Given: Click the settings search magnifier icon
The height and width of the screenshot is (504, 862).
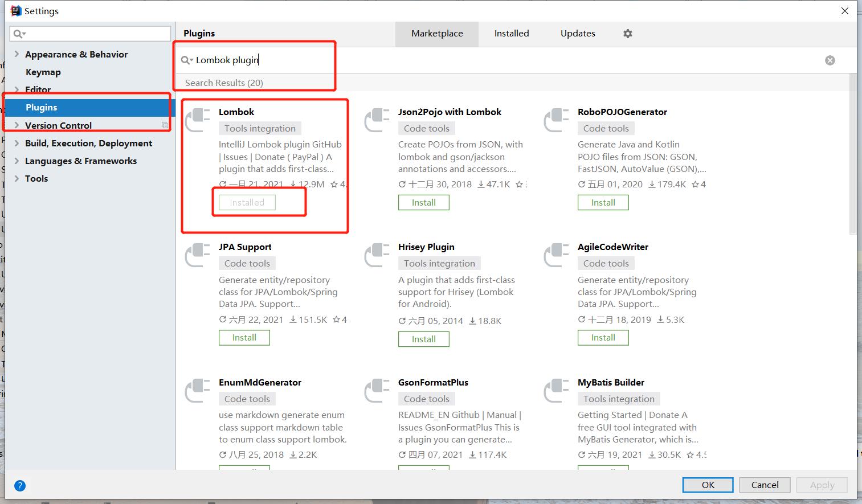Looking at the screenshot, I should click(19, 34).
